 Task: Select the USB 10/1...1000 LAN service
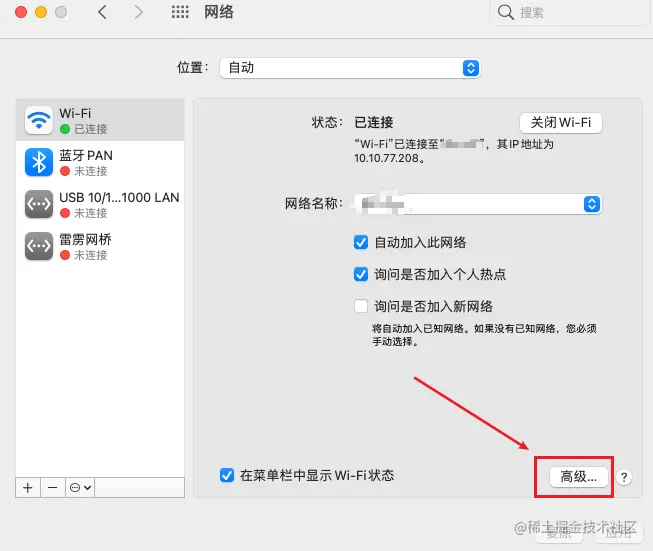pos(100,204)
